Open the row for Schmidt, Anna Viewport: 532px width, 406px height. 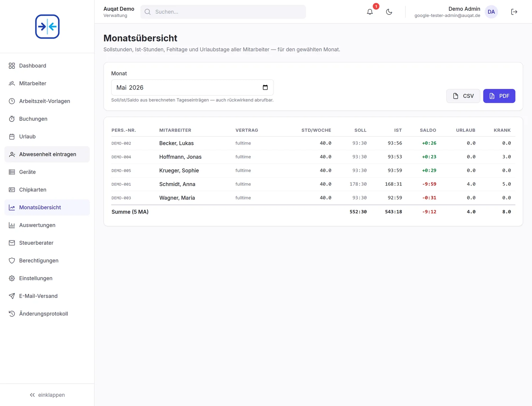(313, 184)
